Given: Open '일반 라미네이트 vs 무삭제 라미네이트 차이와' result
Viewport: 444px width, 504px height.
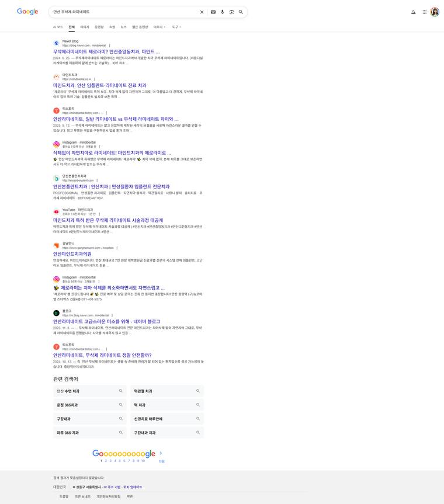Looking at the screenshot, I should coord(116,119).
